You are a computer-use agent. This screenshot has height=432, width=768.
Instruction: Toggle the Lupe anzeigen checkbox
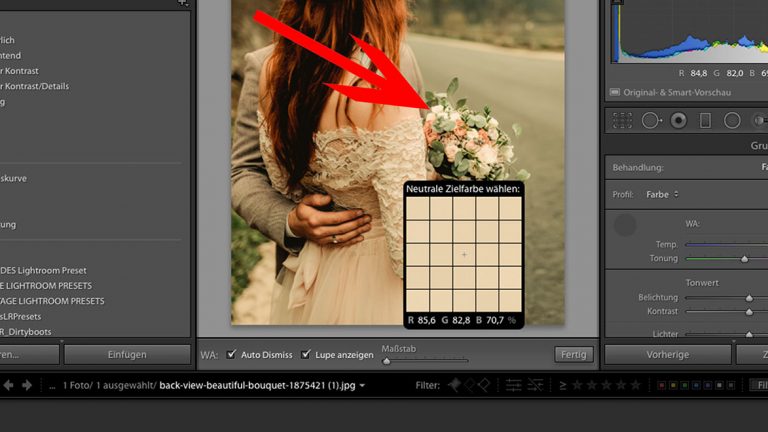coord(306,354)
